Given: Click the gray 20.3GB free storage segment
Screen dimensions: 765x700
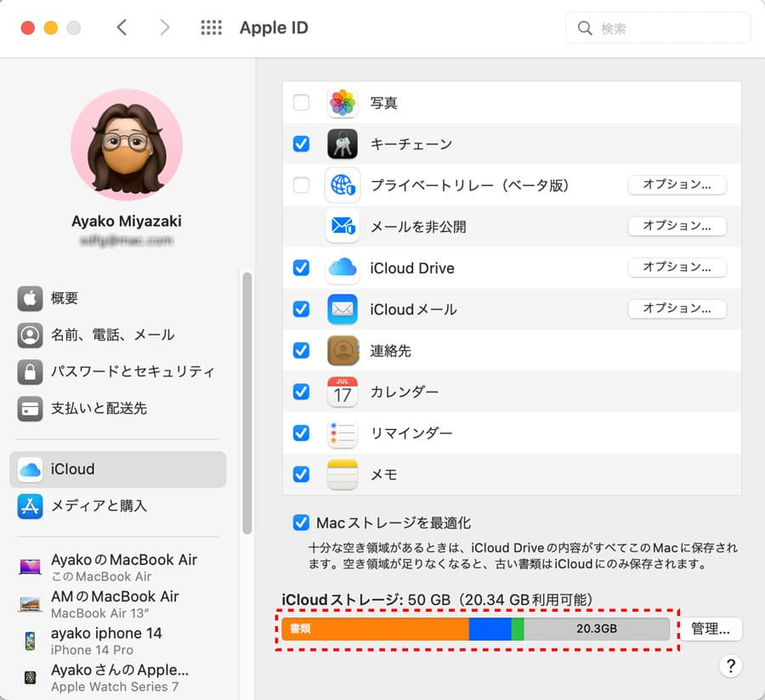Looking at the screenshot, I should pyautogui.click(x=597, y=629).
